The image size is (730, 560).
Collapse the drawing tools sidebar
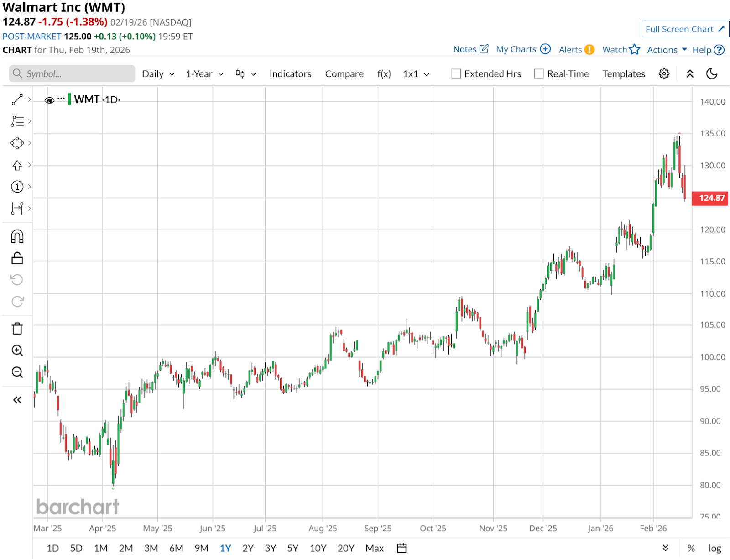[17, 400]
